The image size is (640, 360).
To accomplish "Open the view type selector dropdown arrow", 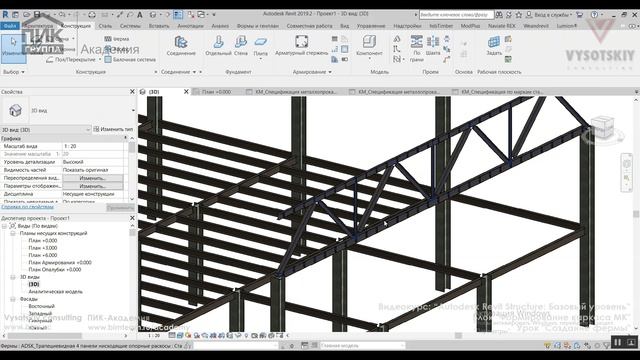I will coord(133,110).
